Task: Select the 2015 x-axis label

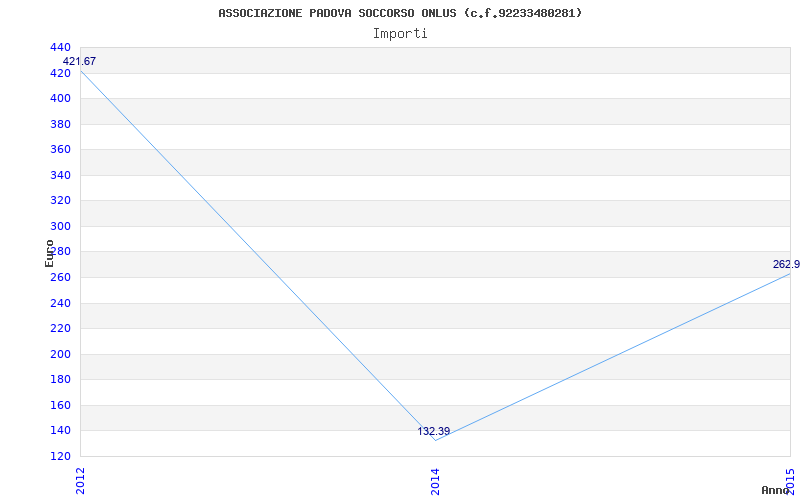Action: click(790, 481)
